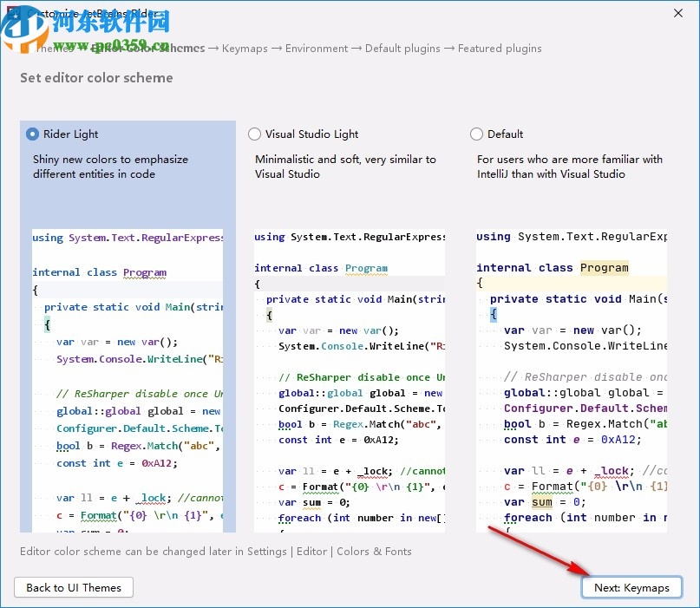Open the Keymaps step in the breadcrumb
This screenshot has width=700, height=608.
245,49
